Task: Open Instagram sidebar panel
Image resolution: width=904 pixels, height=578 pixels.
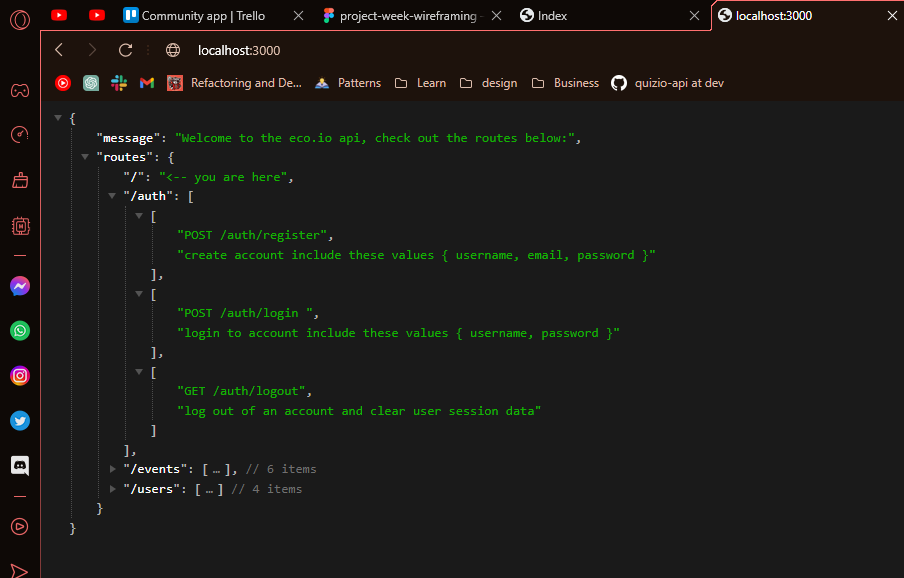Action: point(20,376)
